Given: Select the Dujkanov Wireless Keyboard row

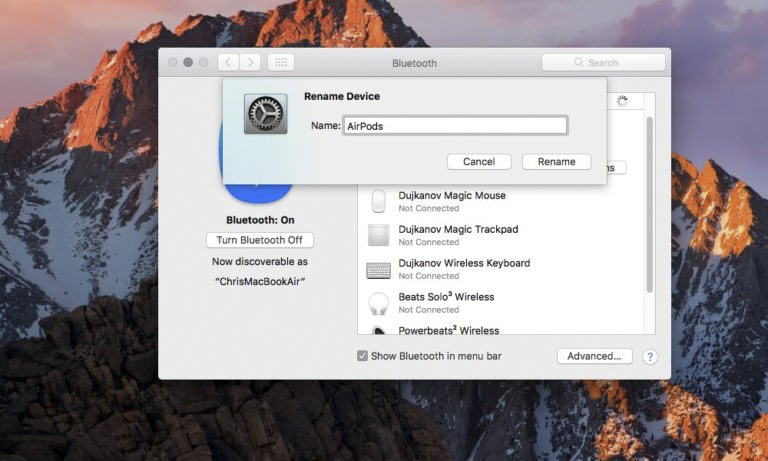Looking at the screenshot, I should pyautogui.click(x=503, y=269).
